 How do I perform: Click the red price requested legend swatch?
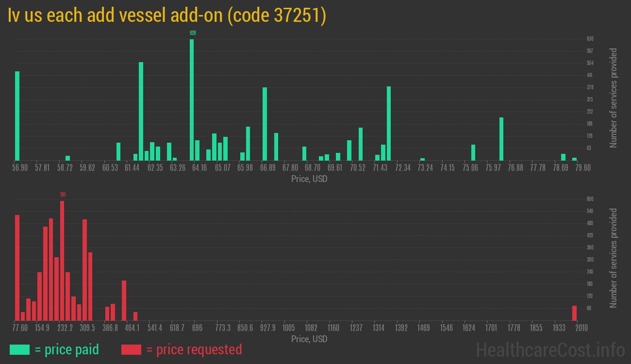pos(131,349)
